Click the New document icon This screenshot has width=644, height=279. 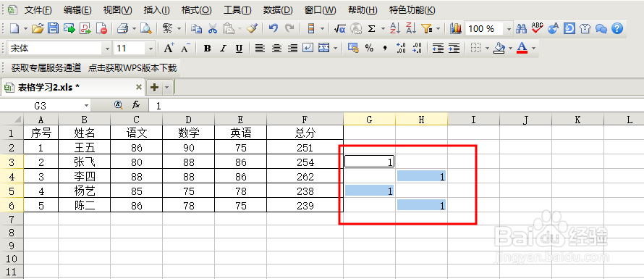[14, 28]
